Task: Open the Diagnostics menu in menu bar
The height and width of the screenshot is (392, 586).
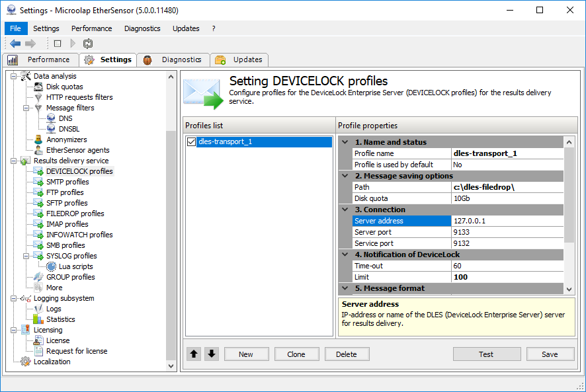Action: [142, 28]
